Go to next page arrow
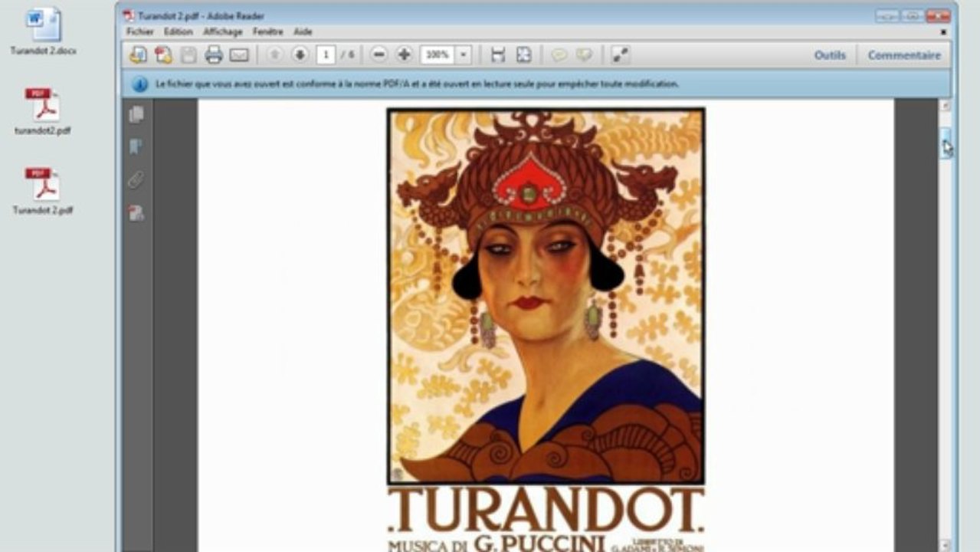 coord(300,54)
